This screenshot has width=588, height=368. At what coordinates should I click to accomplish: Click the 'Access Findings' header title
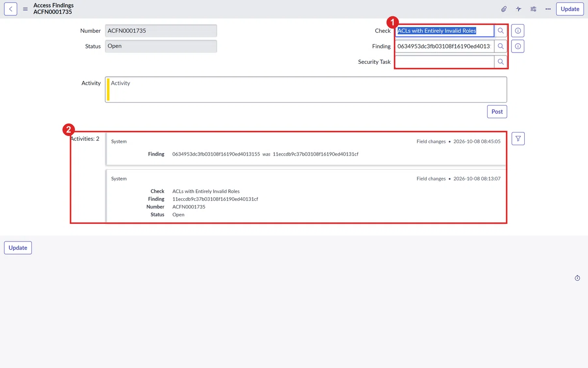(x=53, y=5)
